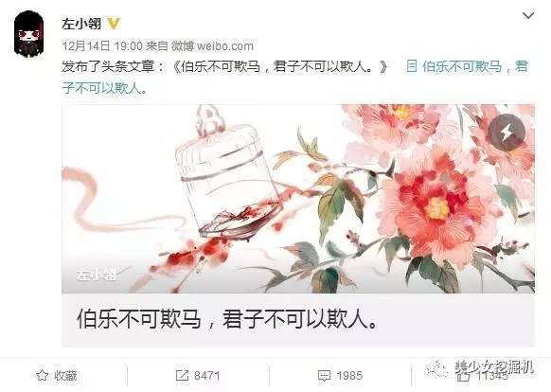The height and width of the screenshot is (392, 551).
Task: Open the post options chevron menu
Action: 528,16
